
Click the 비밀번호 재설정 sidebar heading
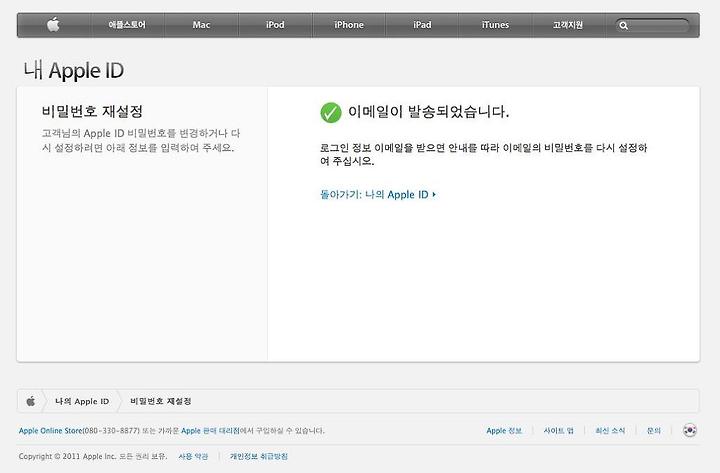(x=92, y=111)
